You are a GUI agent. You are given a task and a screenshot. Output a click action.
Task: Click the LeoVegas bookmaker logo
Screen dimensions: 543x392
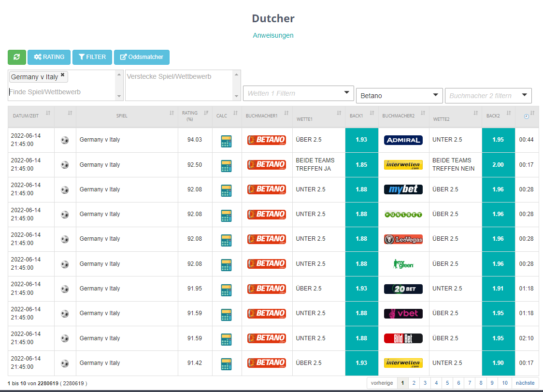click(403, 239)
